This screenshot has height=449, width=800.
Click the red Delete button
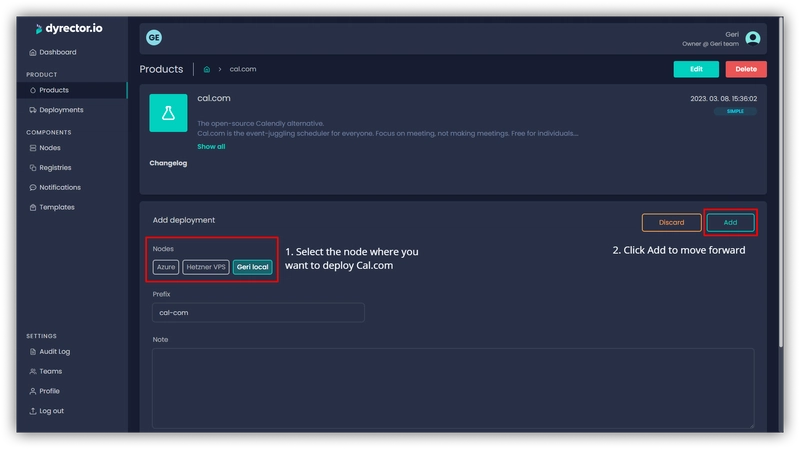746,69
